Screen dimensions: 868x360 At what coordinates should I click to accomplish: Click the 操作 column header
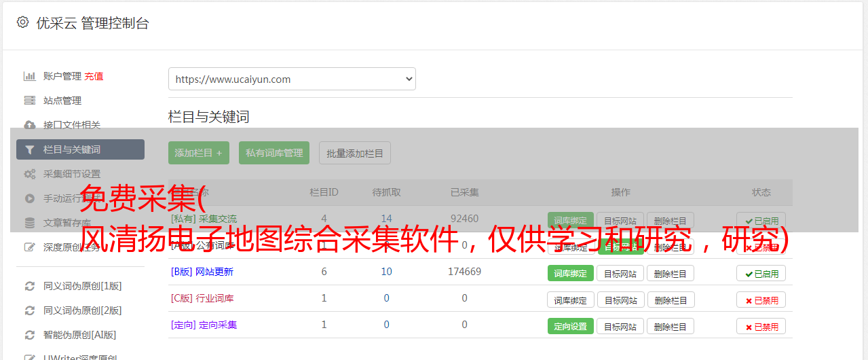pos(620,192)
